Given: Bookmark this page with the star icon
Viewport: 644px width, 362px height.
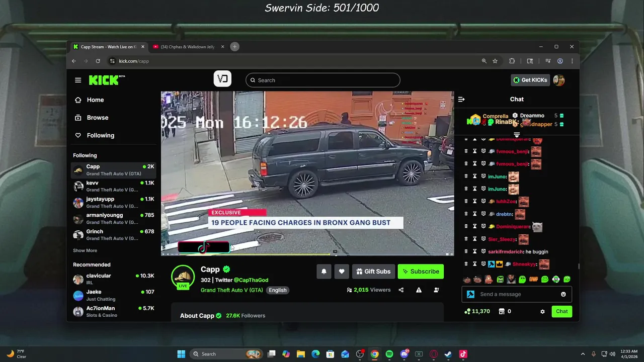Looking at the screenshot, I should [495, 61].
